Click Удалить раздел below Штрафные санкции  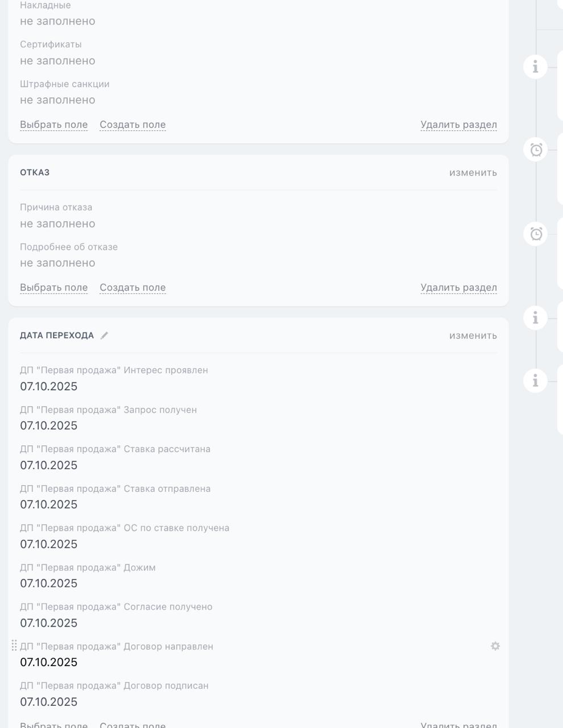458,125
